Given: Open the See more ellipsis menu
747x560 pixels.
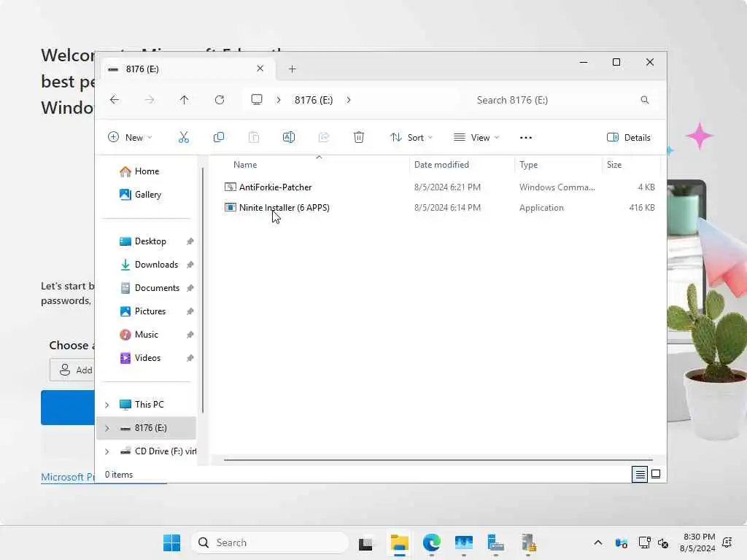Looking at the screenshot, I should [x=526, y=138].
